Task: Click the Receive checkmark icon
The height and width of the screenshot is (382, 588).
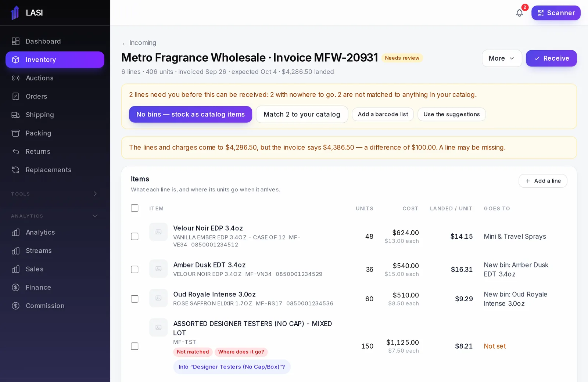Action: point(537,58)
